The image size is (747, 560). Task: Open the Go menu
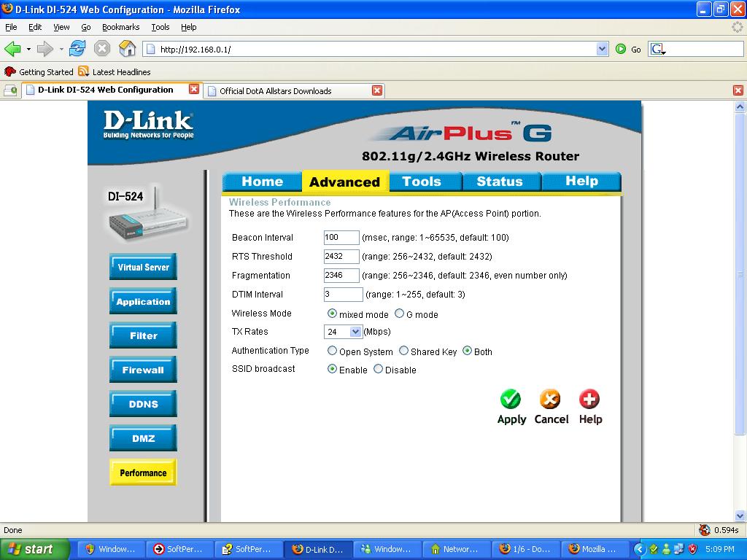(86, 27)
